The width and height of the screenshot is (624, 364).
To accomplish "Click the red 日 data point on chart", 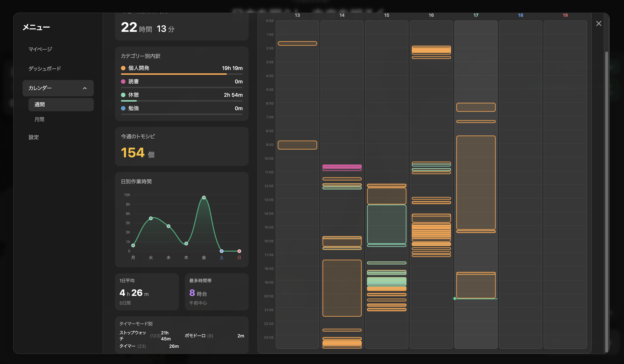I will point(239,251).
